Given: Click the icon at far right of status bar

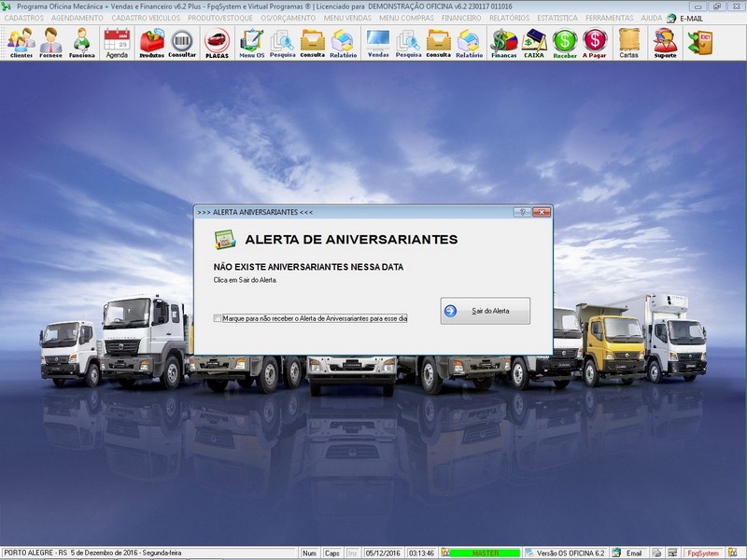Looking at the screenshot, I should 733,553.
